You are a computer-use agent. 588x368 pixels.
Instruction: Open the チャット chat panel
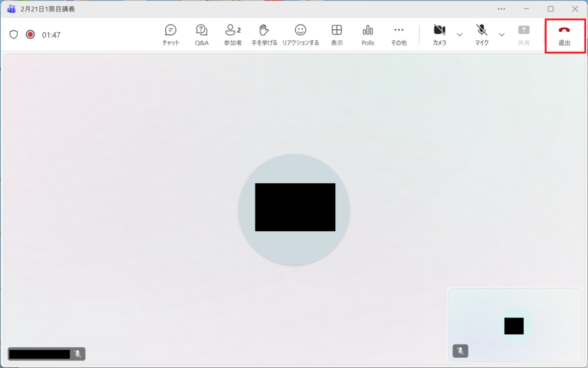tap(171, 35)
